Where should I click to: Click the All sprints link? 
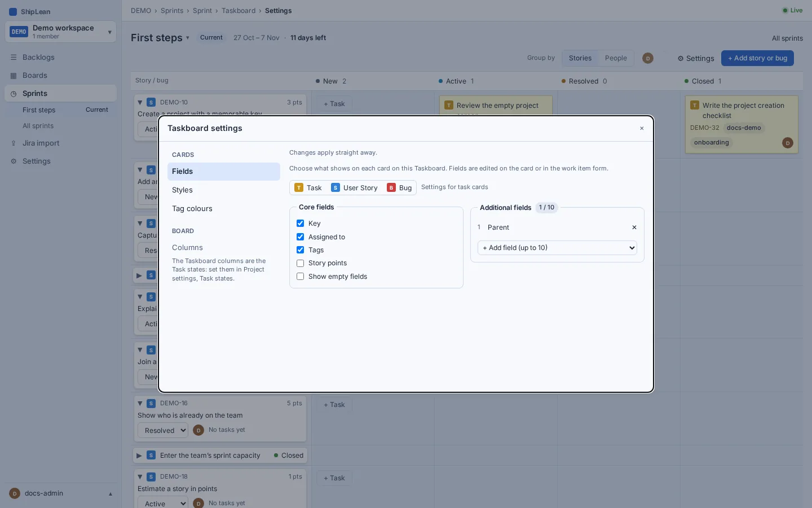787,38
